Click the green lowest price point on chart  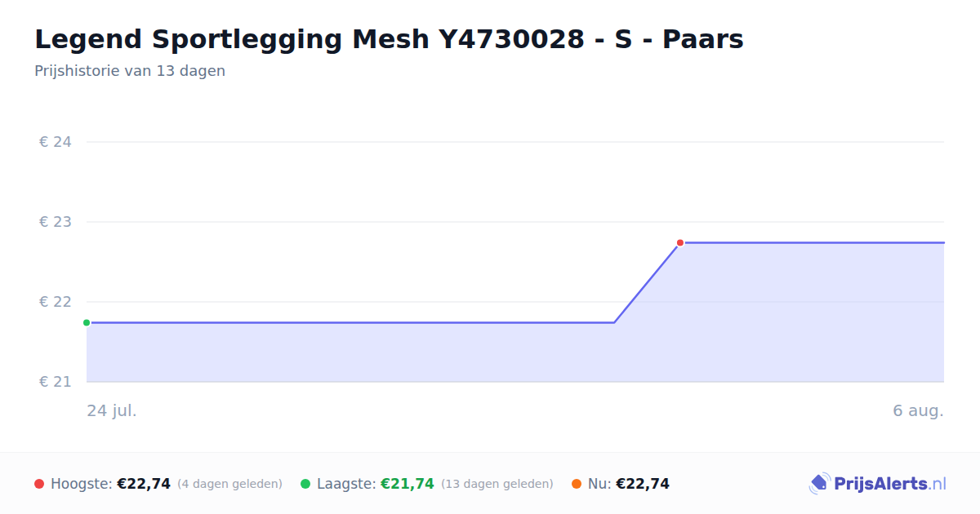tap(87, 323)
